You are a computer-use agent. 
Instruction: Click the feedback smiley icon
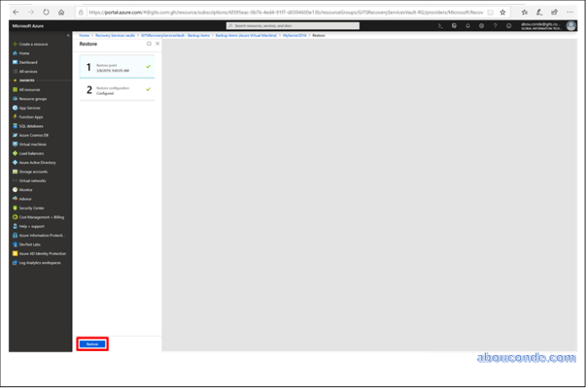tap(508, 26)
